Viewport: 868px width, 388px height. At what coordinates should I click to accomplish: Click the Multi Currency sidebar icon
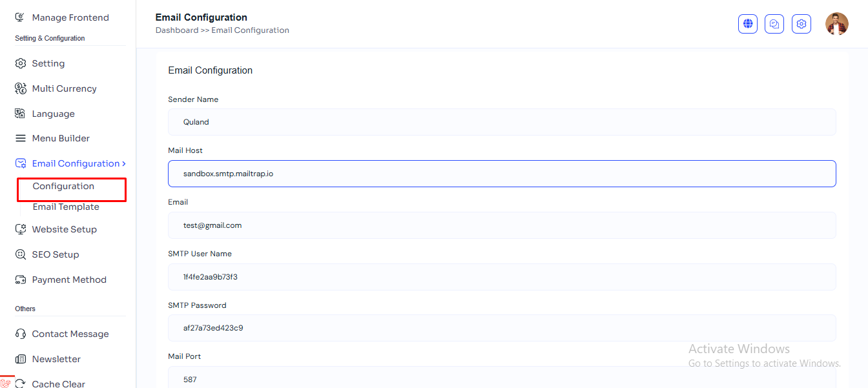[x=21, y=88]
